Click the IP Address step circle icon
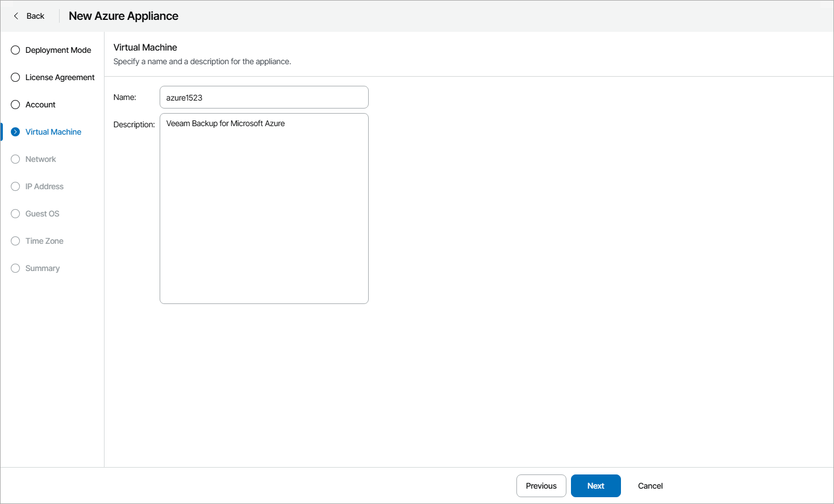Image resolution: width=834 pixels, height=504 pixels. click(15, 186)
